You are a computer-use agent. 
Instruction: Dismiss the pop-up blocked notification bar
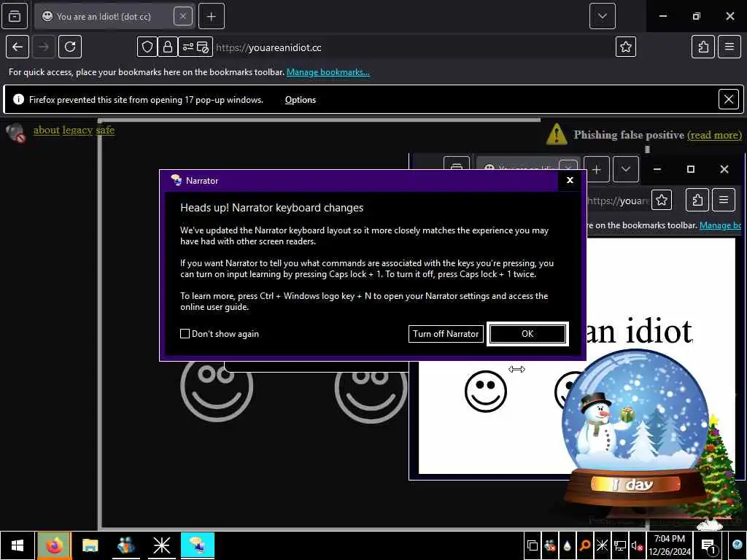click(729, 99)
